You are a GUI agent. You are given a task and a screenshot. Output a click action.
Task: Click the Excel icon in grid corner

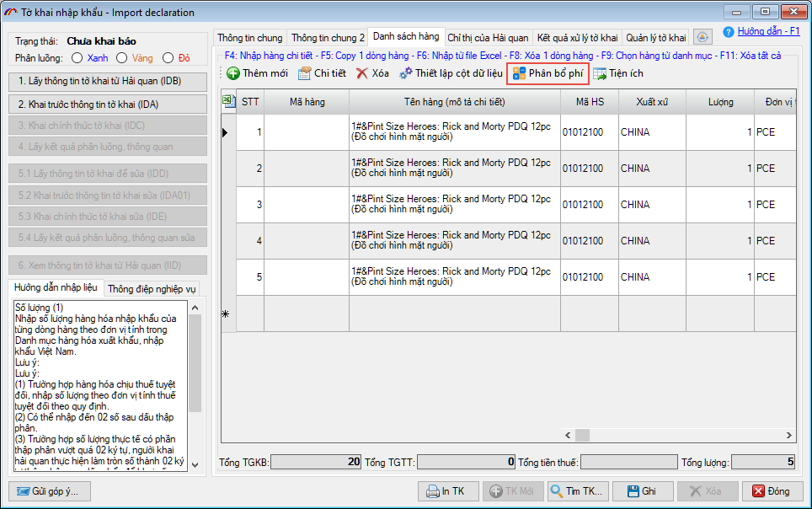point(227,101)
